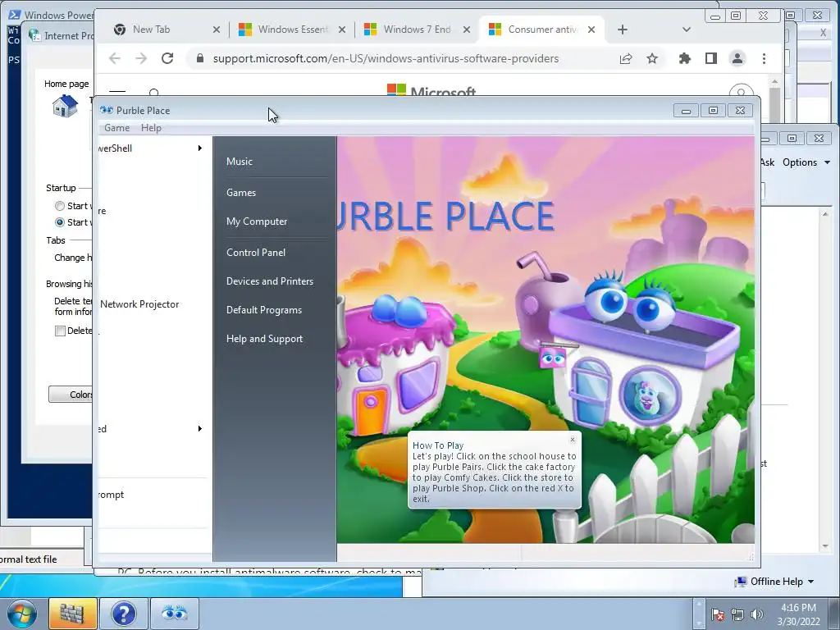The height and width of the screenshot is (630, 840).
Task: Go forward in Chrome
Action: tap(141, 58)
